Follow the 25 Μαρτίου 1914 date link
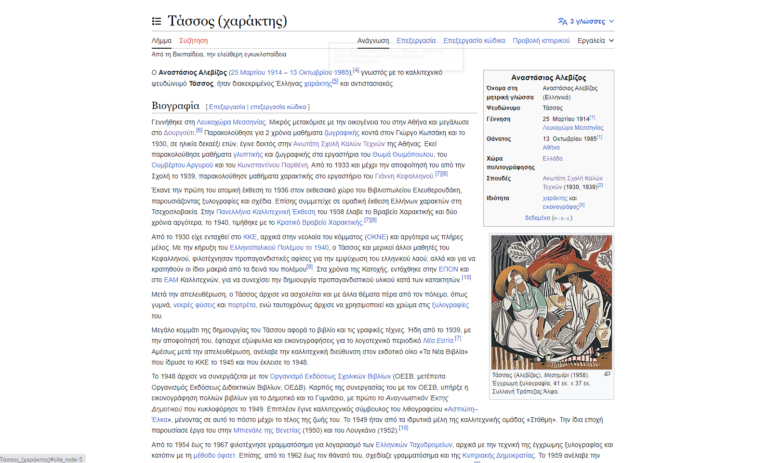 pos(256,73)
